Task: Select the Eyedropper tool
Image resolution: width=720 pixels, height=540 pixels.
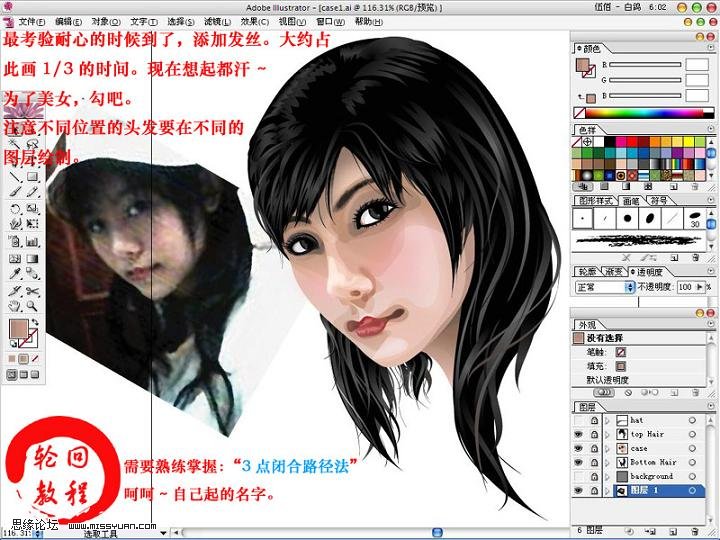Action: pyautogui.click(x=15, y=274)
